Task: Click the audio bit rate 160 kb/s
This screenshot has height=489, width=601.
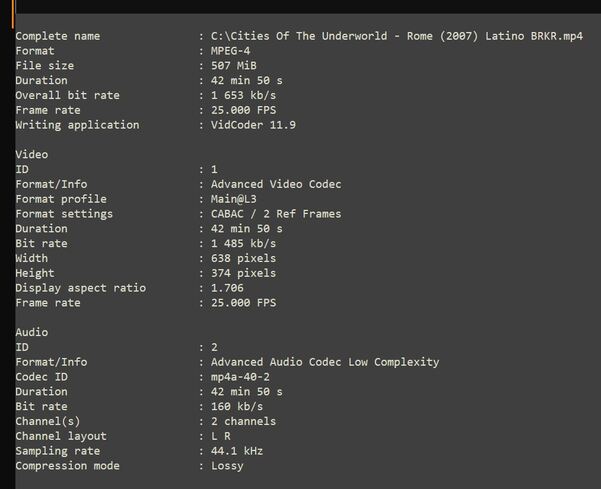Action: coord(236,407)
